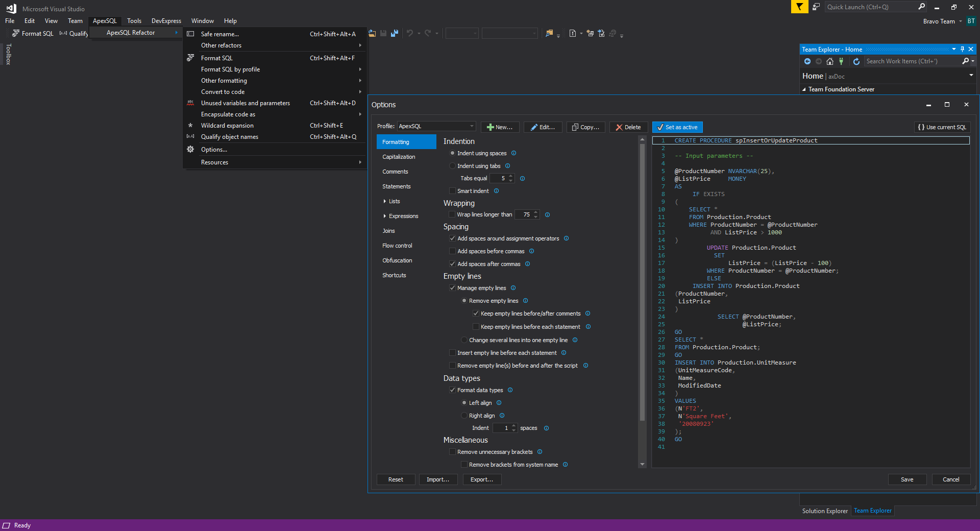Select Indent using tabs
Screen dimensions: 980x531
tap(452, 166)
